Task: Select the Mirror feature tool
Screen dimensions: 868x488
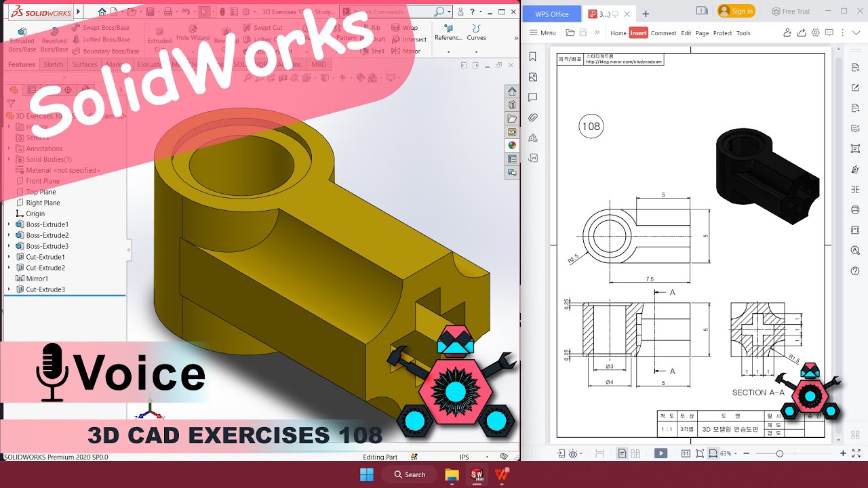Action: 406,51
